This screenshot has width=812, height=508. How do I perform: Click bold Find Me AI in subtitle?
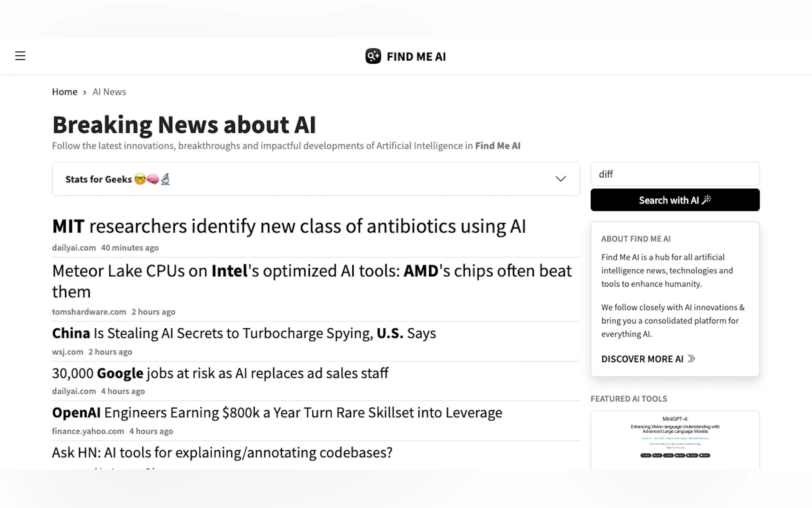coord(497,146)
